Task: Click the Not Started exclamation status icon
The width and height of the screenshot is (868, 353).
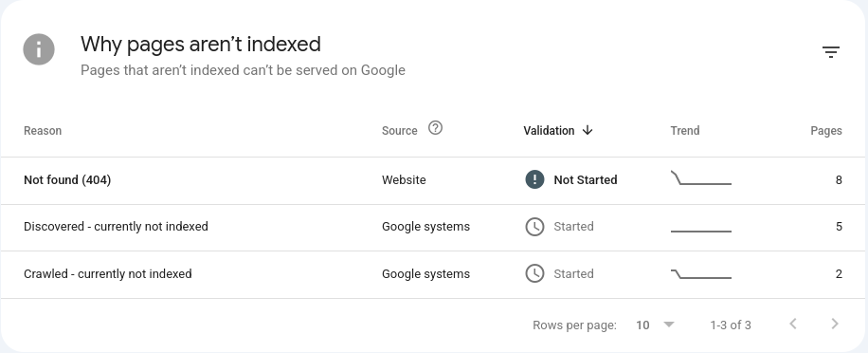Action: [534, 179]
